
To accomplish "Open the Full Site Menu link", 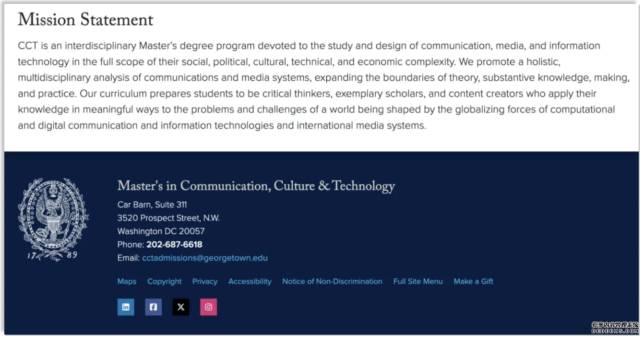I will click(418, 281).
